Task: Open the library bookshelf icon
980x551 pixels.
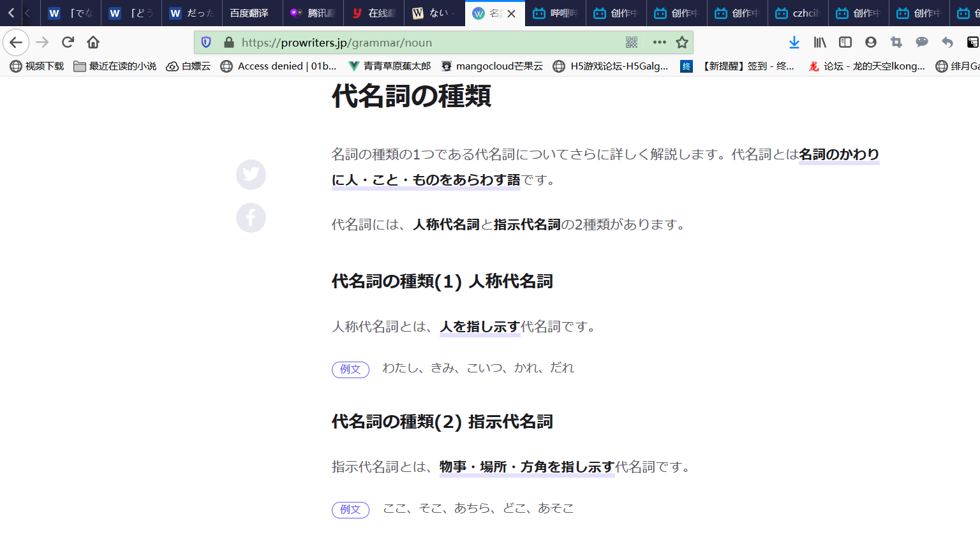Action: pos(820,43)
